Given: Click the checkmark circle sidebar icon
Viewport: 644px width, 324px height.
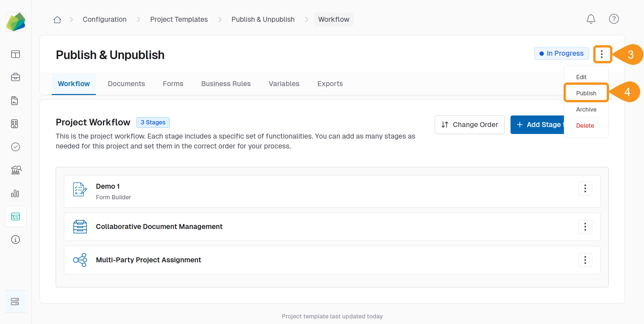Looking at the screenshot, I should coord(15,147).
